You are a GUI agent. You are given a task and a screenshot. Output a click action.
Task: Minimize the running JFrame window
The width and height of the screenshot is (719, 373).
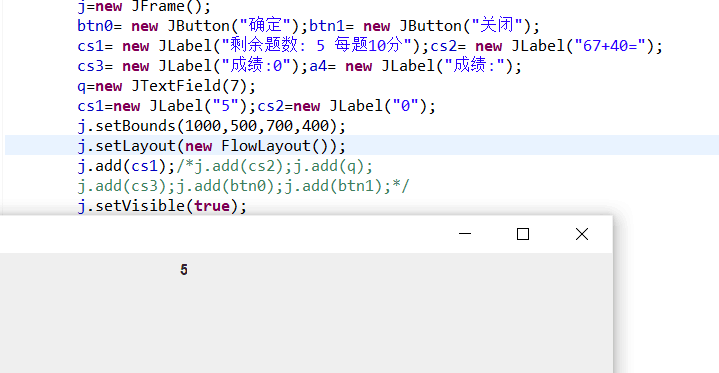click(x=465, y=234)
